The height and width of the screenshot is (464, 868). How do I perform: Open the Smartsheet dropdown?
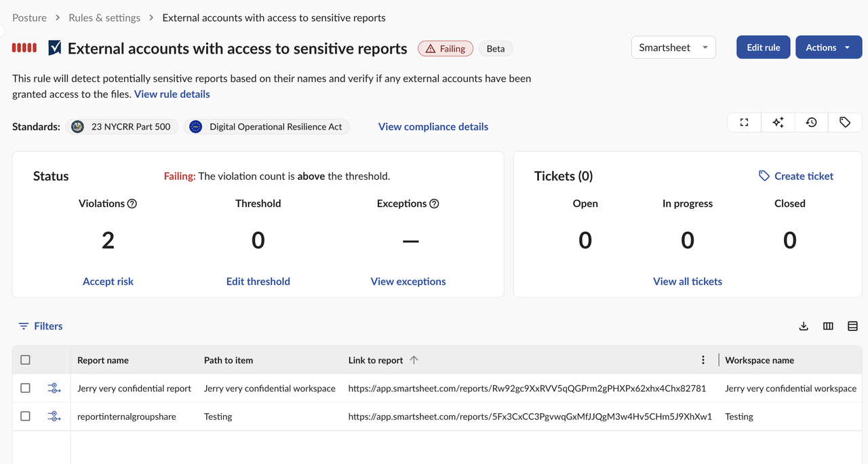tap(673, 47)
